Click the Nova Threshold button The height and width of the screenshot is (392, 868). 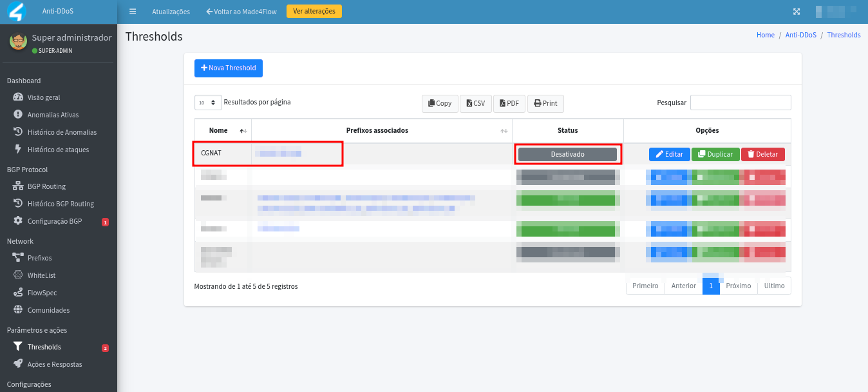pyautogui.click(x=229, y=68)
